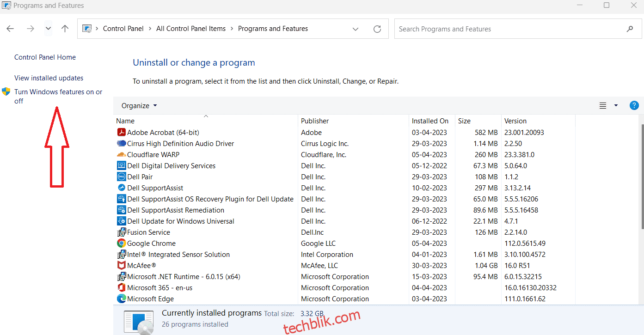Go forward with the right arrow button
This screenshot has width=644, height=335.
(31, 29)
